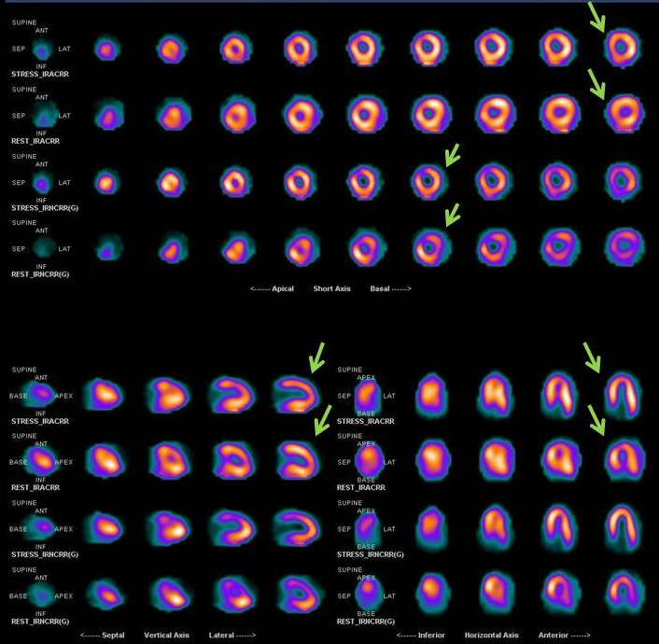Click the horizontal-axis STRESS_IRACRR orientation map with APEX/SEP/LAT
Screen dimensions: 659x644
pos(367,395)
